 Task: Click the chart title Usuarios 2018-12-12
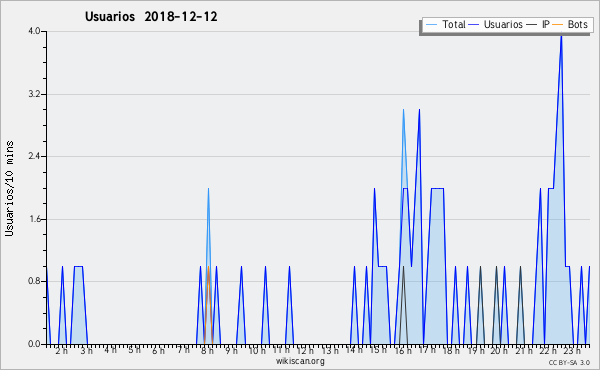pos(151,16)
